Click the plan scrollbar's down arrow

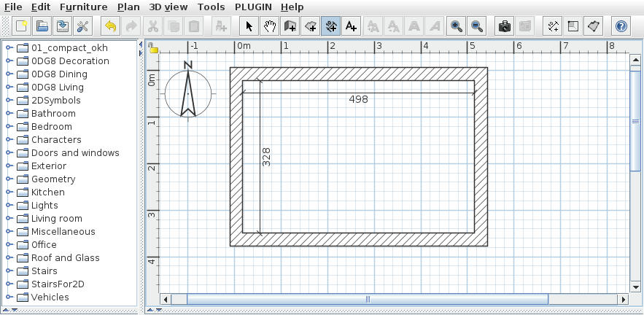tap(635, 287)
